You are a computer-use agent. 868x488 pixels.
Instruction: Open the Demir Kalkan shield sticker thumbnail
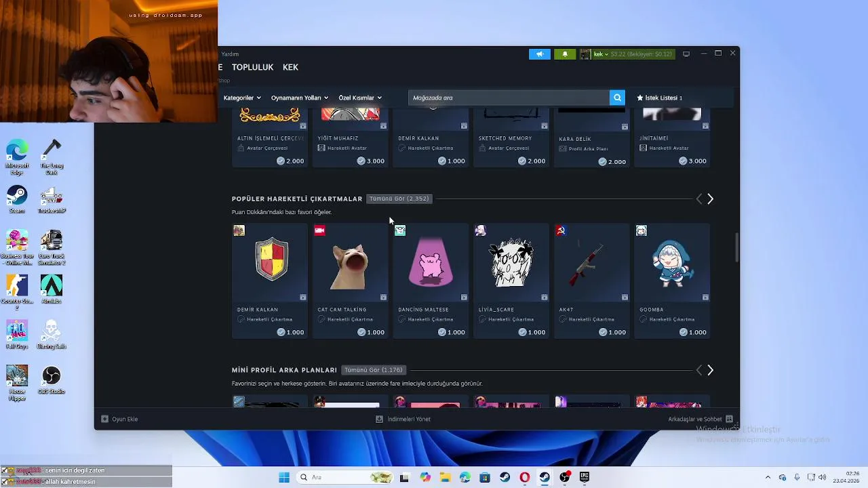pyautogui.click(x=270, y=263)
